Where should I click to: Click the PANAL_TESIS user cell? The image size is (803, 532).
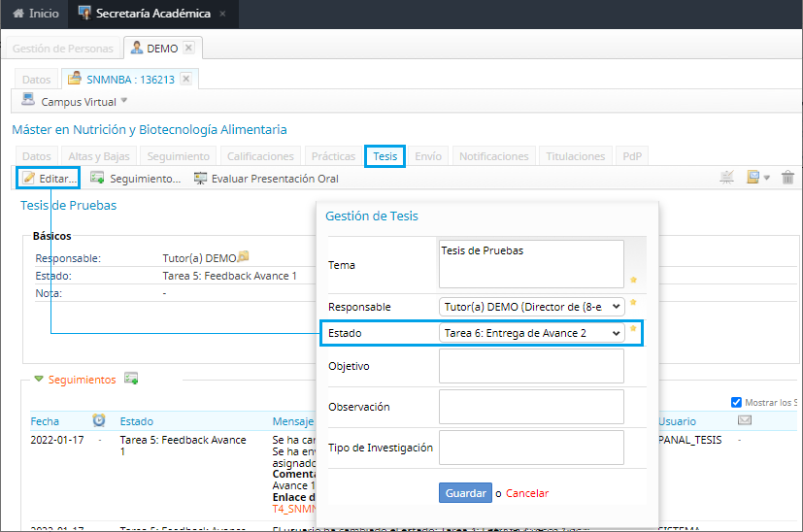[x=689, y=440]
